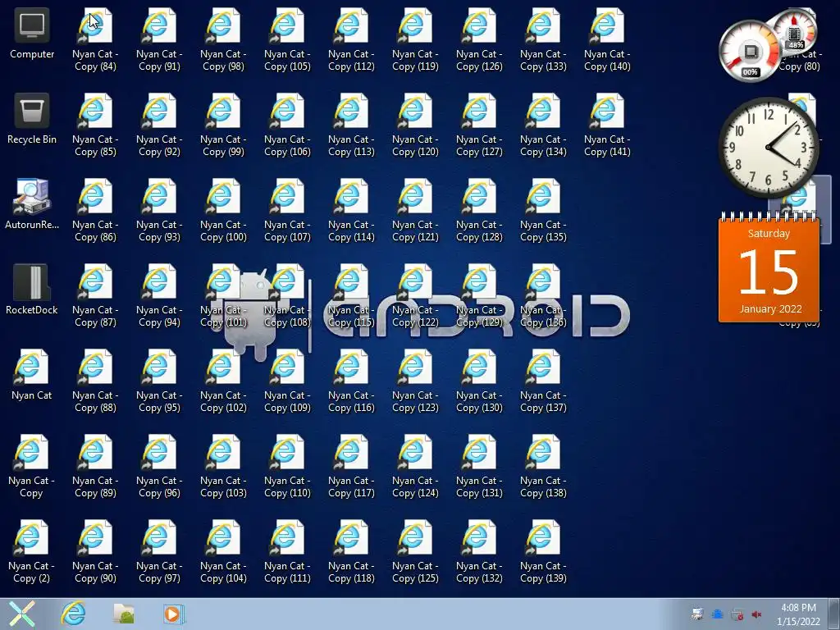Open the Computer desktop icon

[32, 34]
